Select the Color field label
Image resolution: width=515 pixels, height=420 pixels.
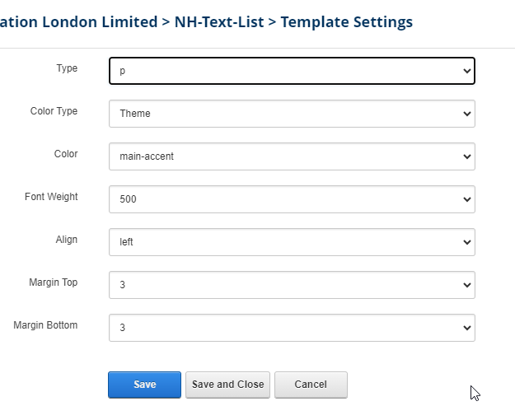click(66, 154)
